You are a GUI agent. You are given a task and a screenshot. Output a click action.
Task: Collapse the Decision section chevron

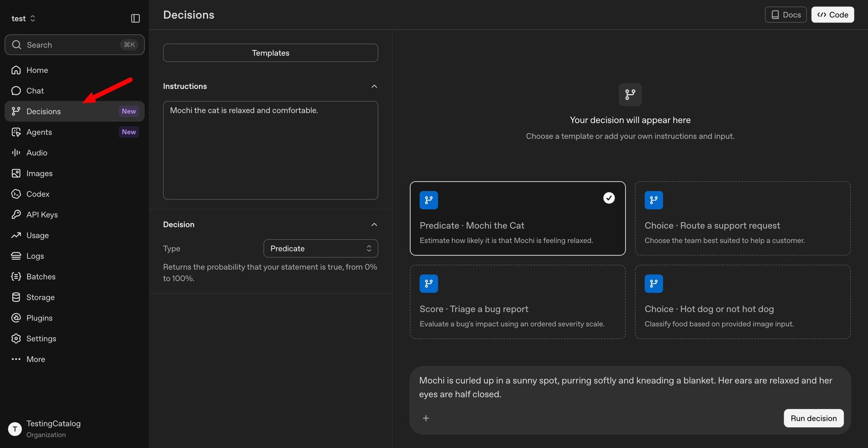374,224
